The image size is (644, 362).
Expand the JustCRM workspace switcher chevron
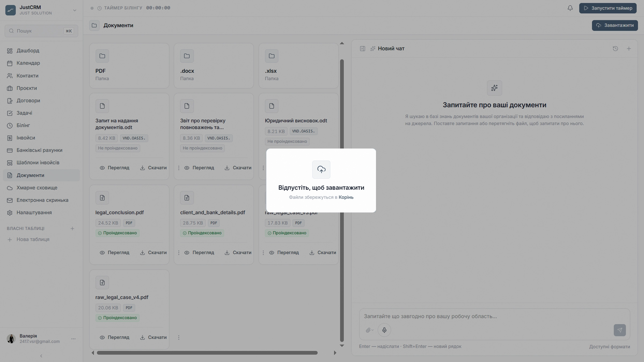click(75, 10)
